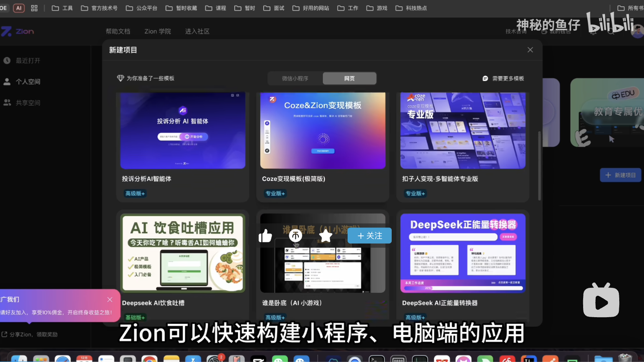Toggle the star favorite on the video
644x362 pixels.
pos(325,235)
